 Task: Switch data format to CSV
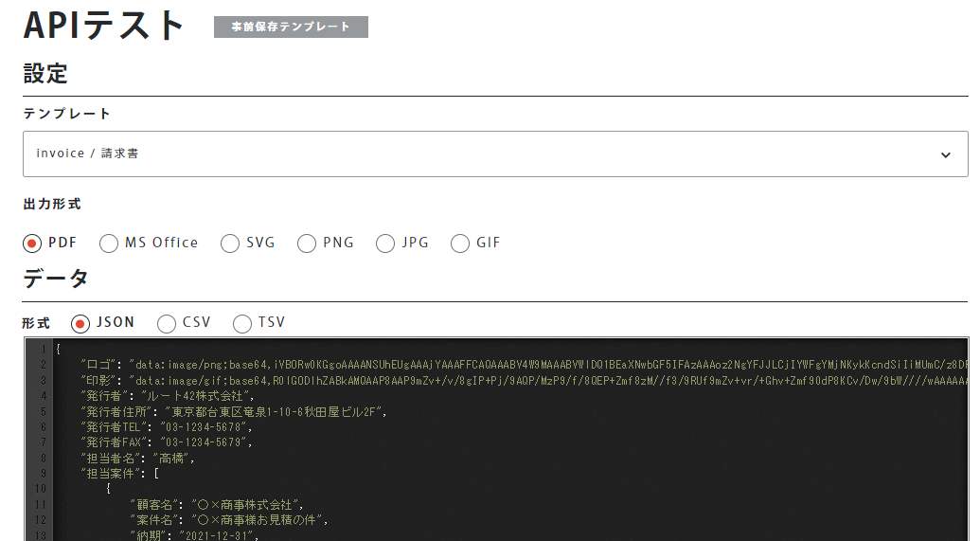(x=167, y=323)
